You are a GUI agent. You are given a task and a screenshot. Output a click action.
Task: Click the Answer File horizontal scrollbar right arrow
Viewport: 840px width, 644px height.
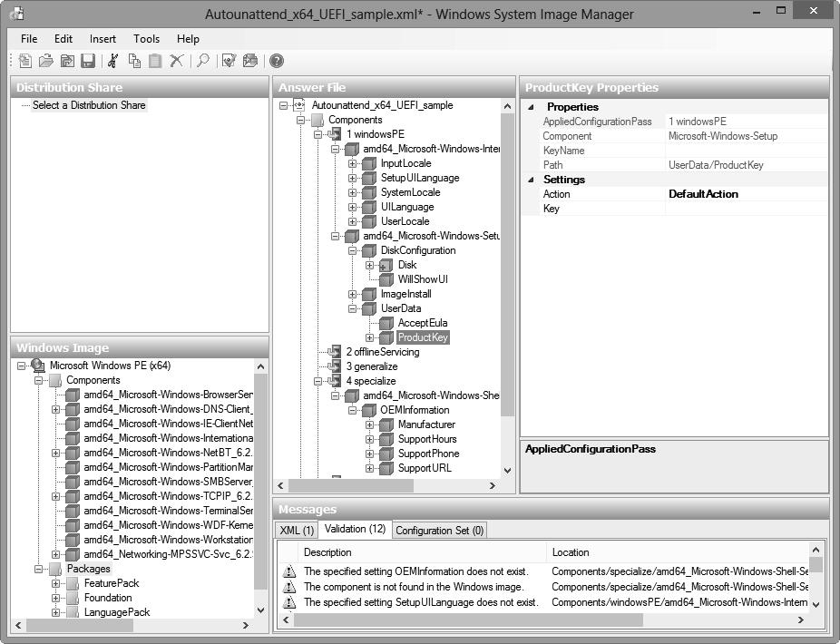click(493, 485)
